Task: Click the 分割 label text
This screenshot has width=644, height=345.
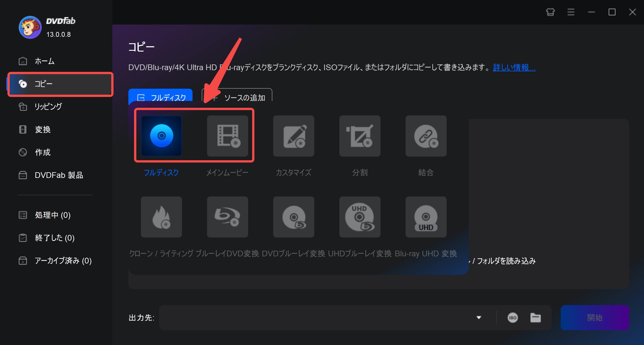Action: [x=360, y=172]
